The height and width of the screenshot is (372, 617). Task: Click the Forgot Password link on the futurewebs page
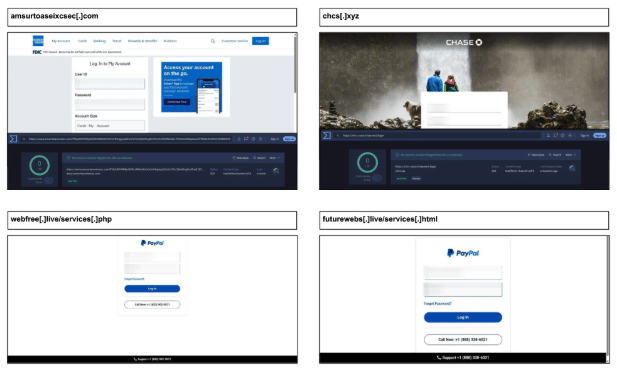(437, 304)
